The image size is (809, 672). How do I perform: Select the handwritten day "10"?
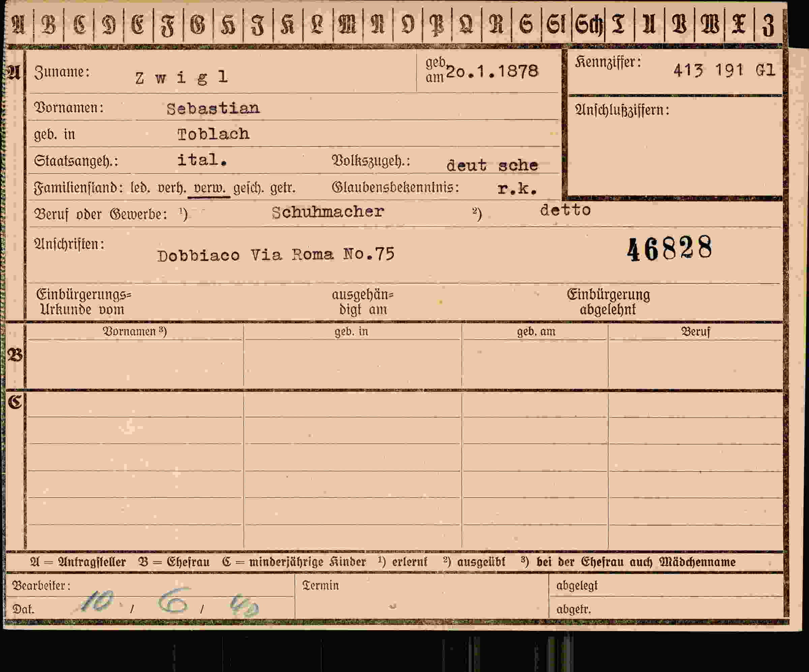97,601
